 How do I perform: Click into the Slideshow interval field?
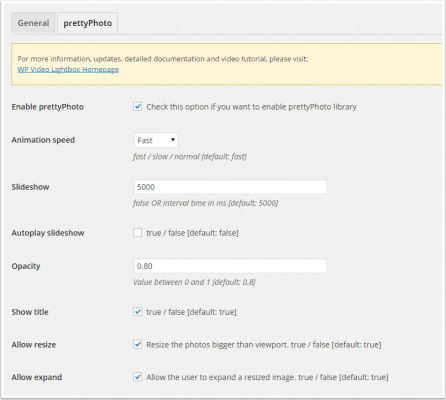(x=230, y=187)
